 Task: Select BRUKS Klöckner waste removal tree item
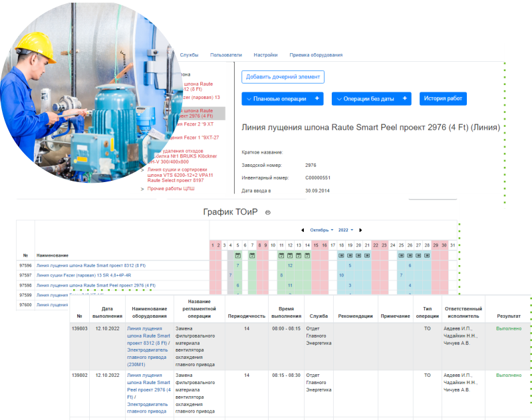pos(184,156)
